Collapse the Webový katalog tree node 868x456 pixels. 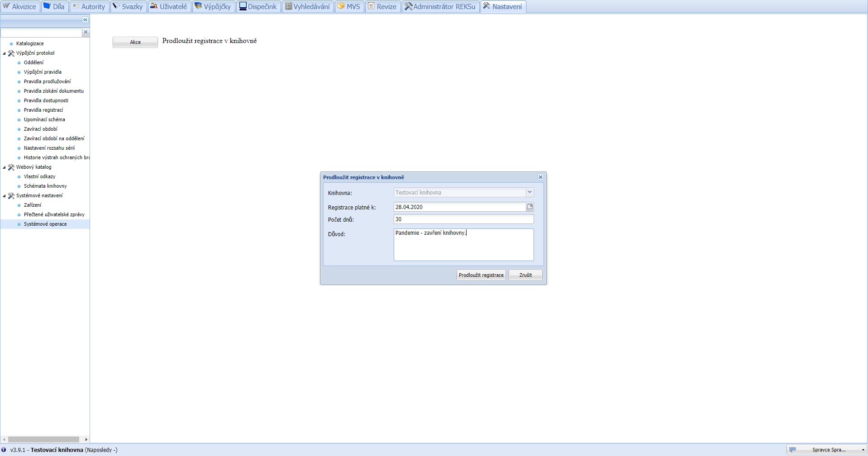click(5, 167)
